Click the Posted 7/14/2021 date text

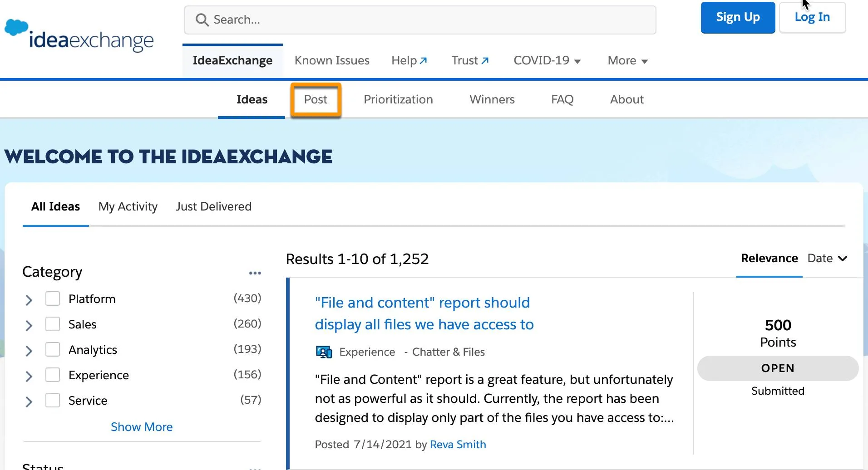(x=363, y=445)
